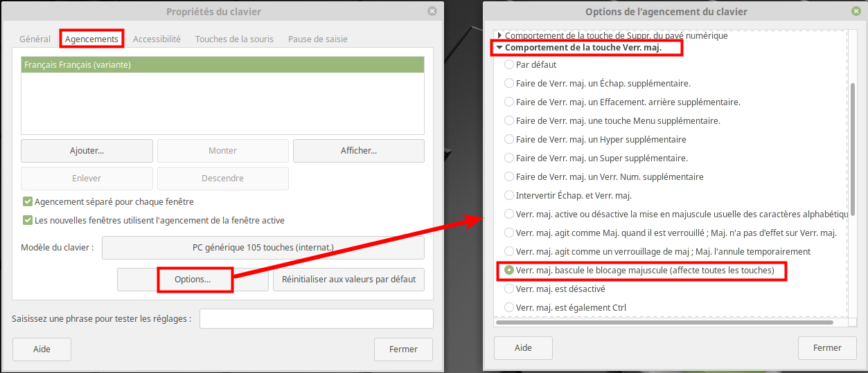Expand the Suppr. du pavé numérique section

tap(499, 35)
